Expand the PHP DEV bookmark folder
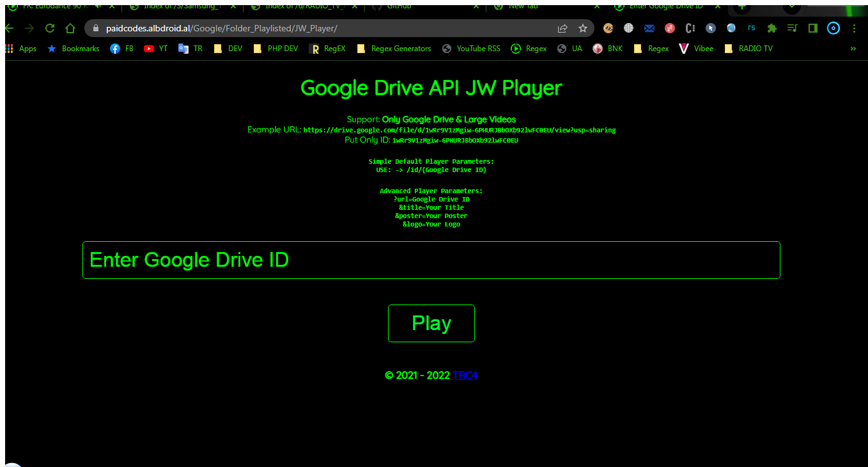The height and width of the screenshot is (467, 868). point(275,49)
